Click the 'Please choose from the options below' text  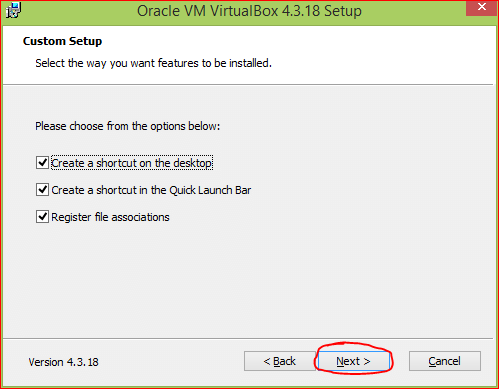[x=128, y=126]
